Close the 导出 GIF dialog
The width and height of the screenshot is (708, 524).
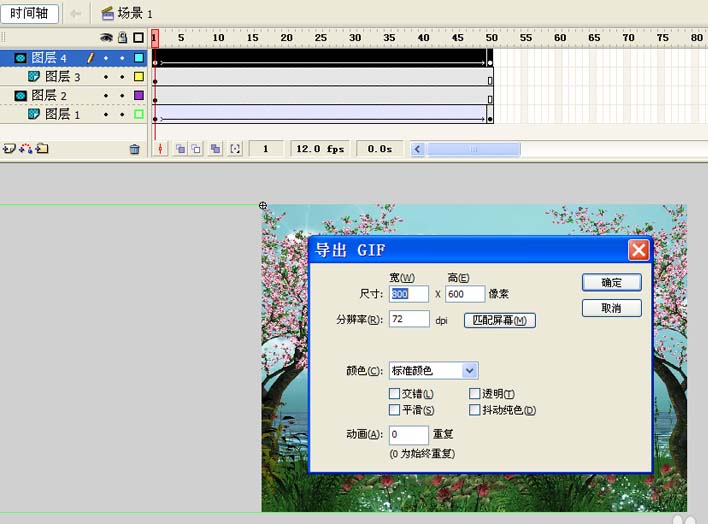pyautogui.click(x=638, y=250)
